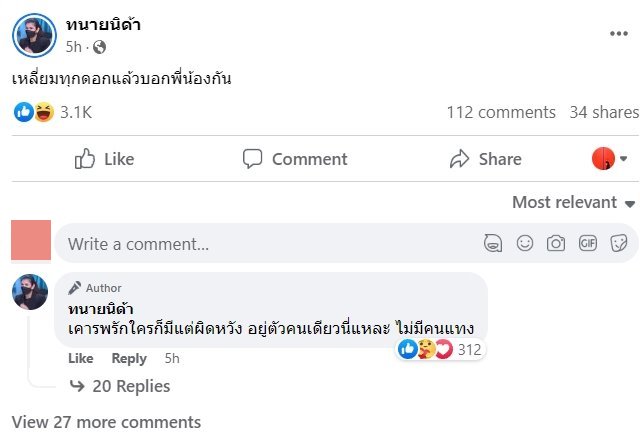This screenshot has width=640, height=440.
Task: Click the Write a comment input field
Action: [x=260, y=243]
